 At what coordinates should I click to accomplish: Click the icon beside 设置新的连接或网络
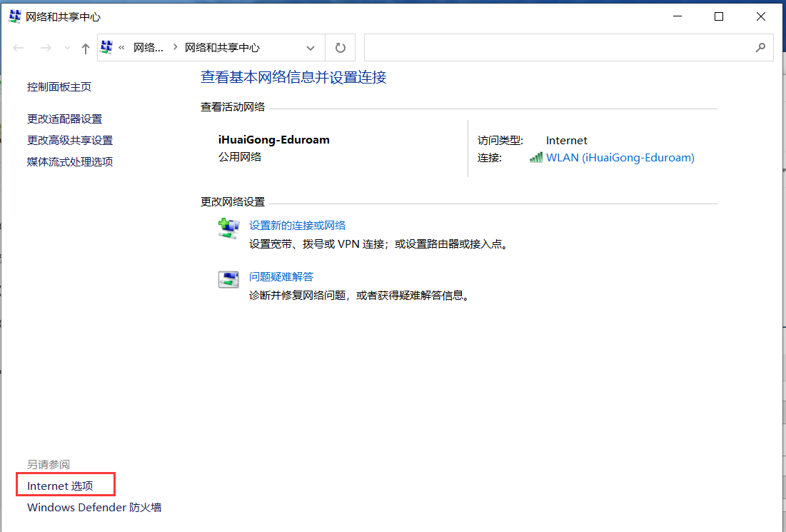click(x=228, y=230)
